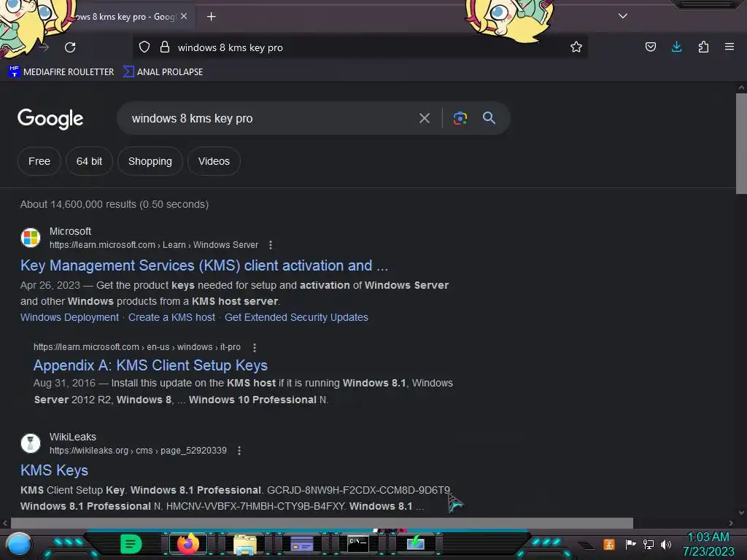Open Get Extended Security Updates sitelink
Screen dimensions: 747x560
click(x=296, y=317)
